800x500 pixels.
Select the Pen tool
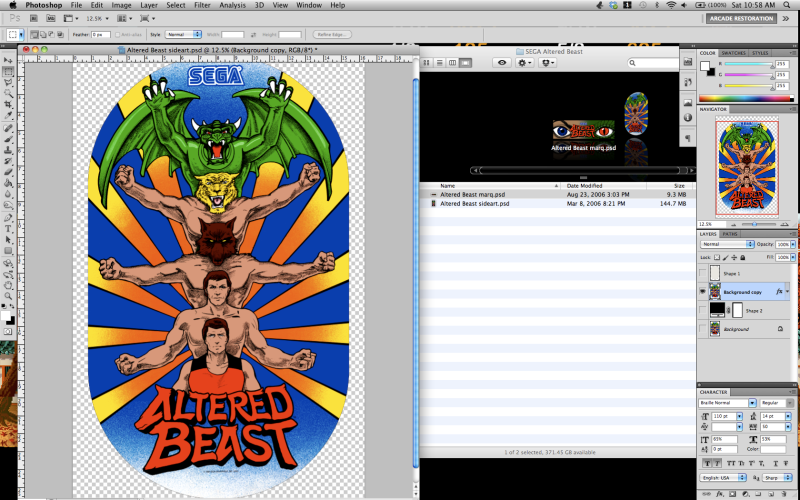click(x=8, y=217)
